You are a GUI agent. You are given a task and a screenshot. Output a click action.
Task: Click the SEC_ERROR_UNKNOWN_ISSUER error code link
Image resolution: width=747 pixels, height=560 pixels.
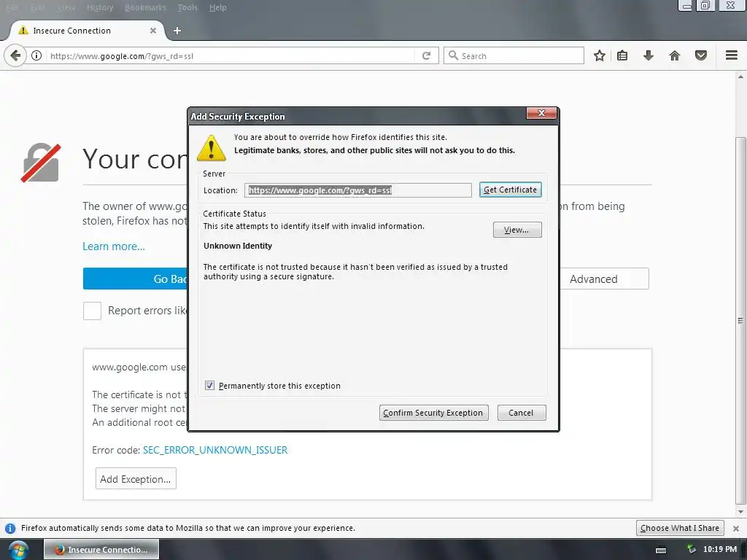(x=215, y=450)
